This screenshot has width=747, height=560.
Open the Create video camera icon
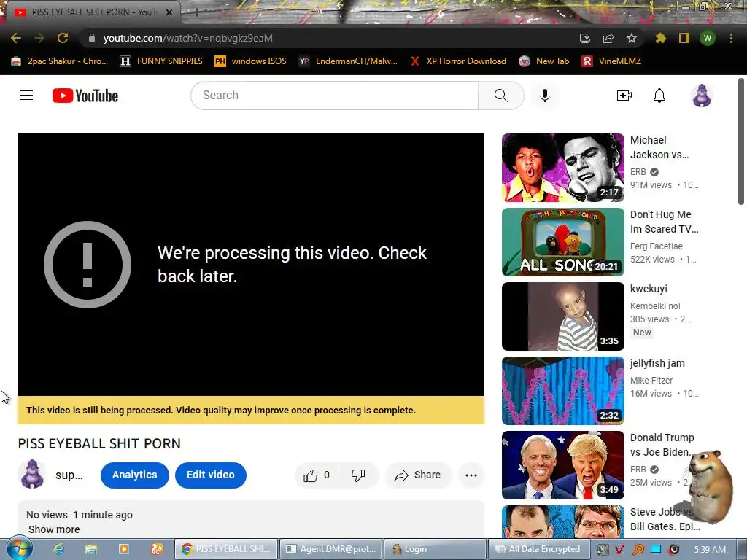pos(624,96)
